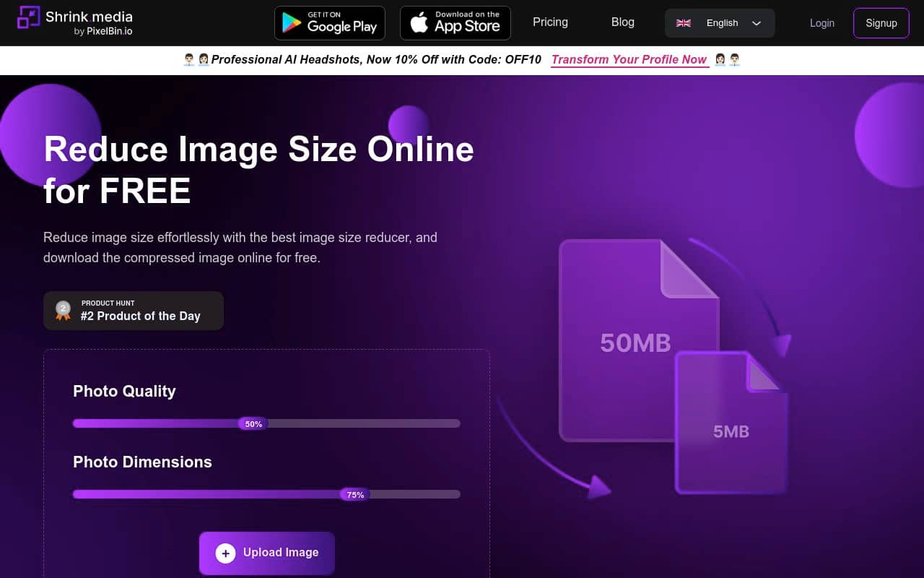The width and height of the screenshot is (924, 578).
Task: Expand the English language dropdown
Action: [720, 23]
